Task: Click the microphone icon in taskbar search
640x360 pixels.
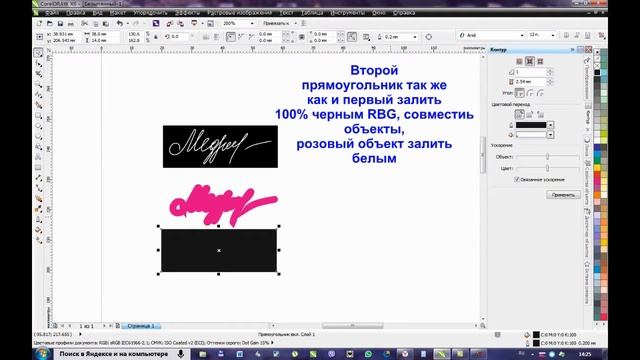Action: 180,354
